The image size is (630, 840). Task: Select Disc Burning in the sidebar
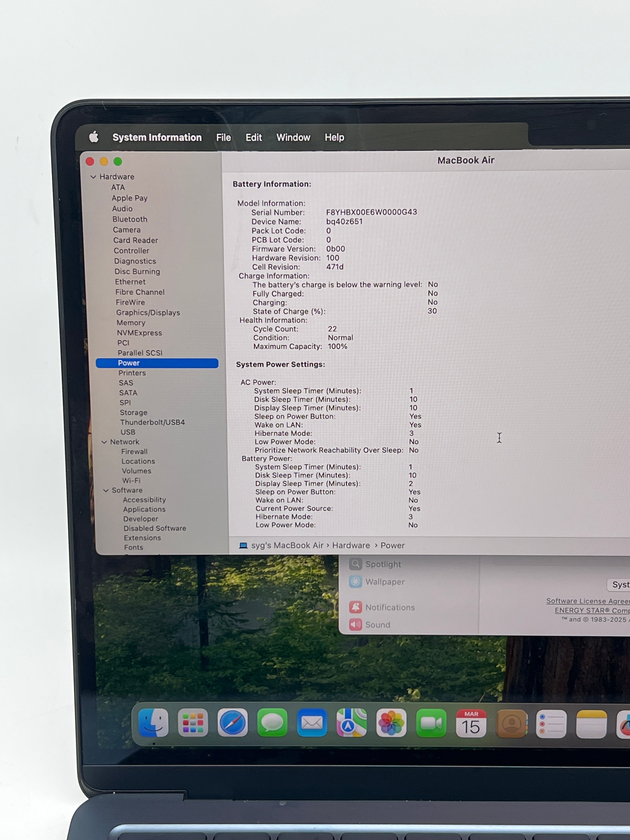pyautogui.click(x=137, y=271)
